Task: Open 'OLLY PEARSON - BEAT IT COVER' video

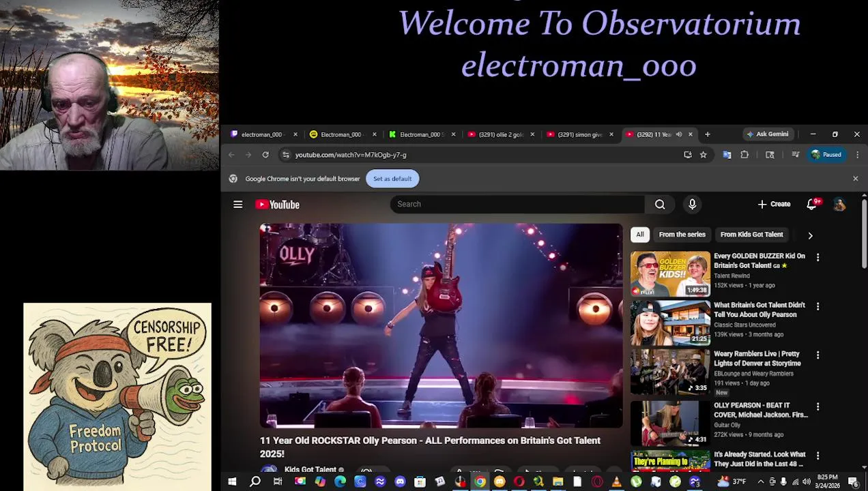Action: tap(760, 410)
